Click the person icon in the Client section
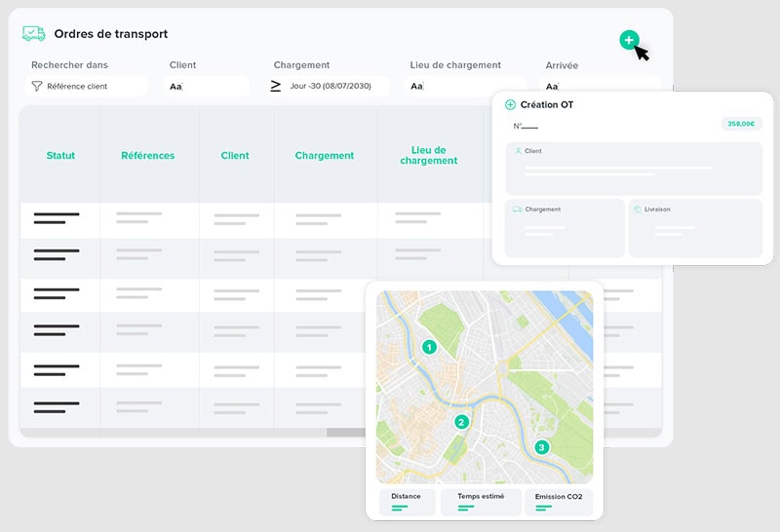780x532 pixels. point(518,152)
